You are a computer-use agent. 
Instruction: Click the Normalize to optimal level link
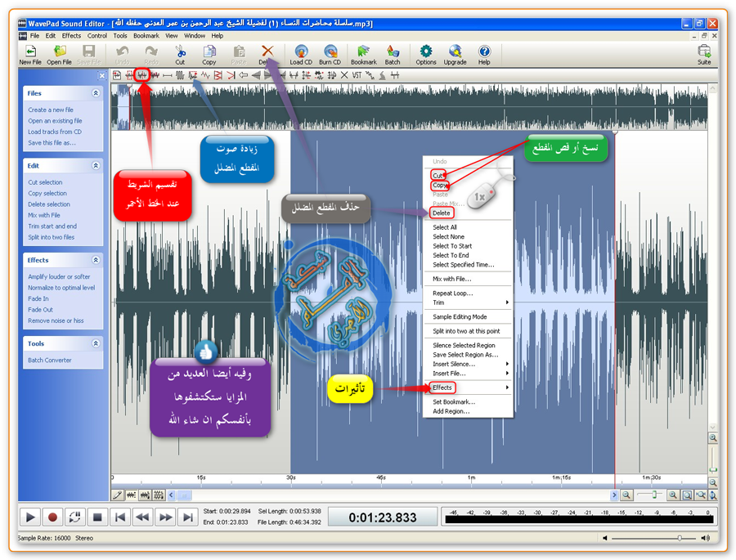coord(61,288)
